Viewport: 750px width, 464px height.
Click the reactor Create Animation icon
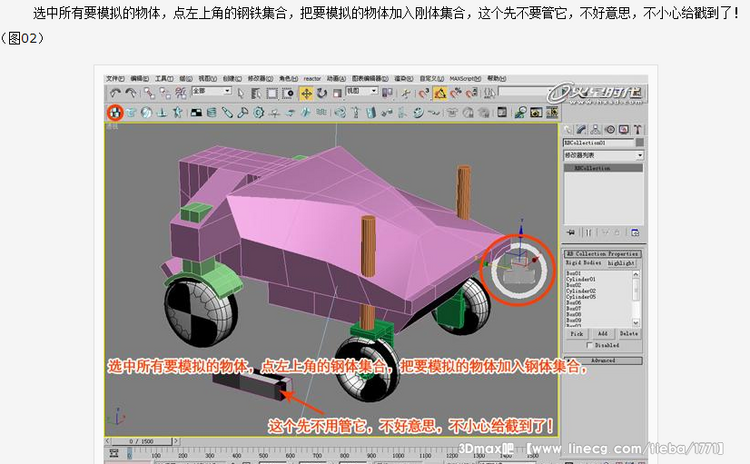552,113
